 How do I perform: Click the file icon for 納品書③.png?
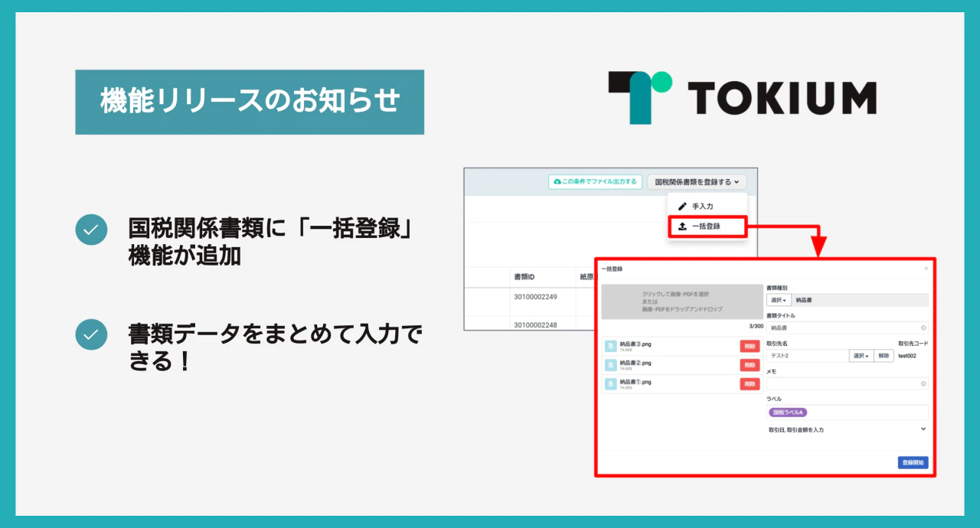[611, 347]
